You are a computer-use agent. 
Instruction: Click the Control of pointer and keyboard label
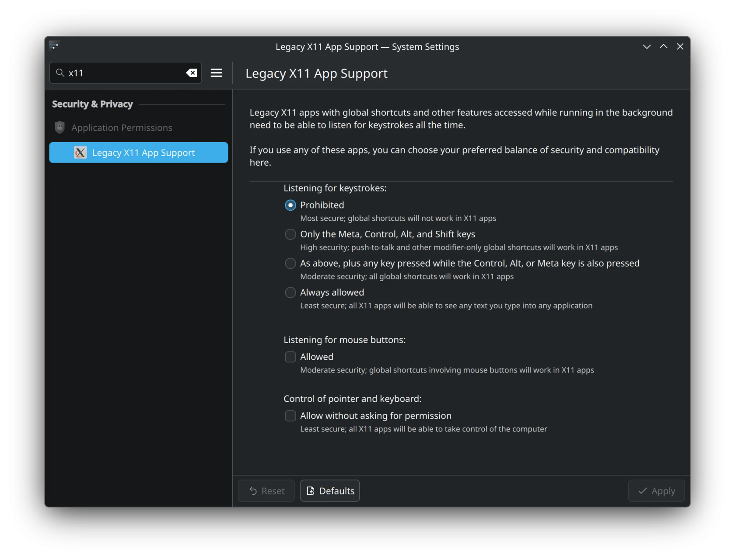pos(353,399)
